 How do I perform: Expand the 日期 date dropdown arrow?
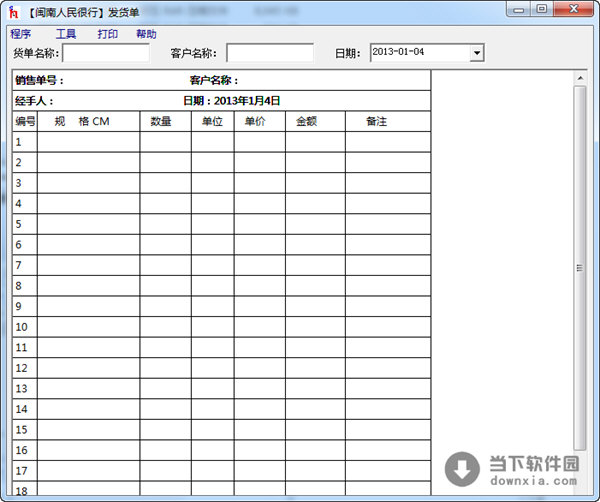477,53
